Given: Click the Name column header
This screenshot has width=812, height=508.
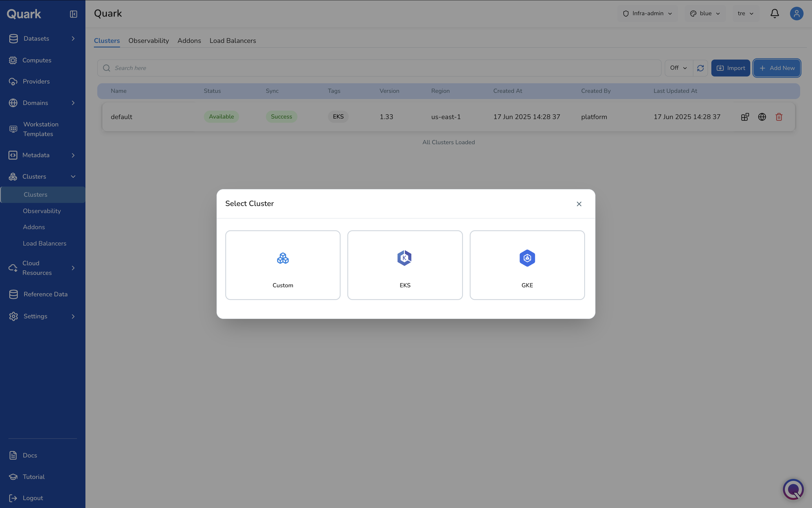Looking at the screenshot, I should [x=118, y=91].
